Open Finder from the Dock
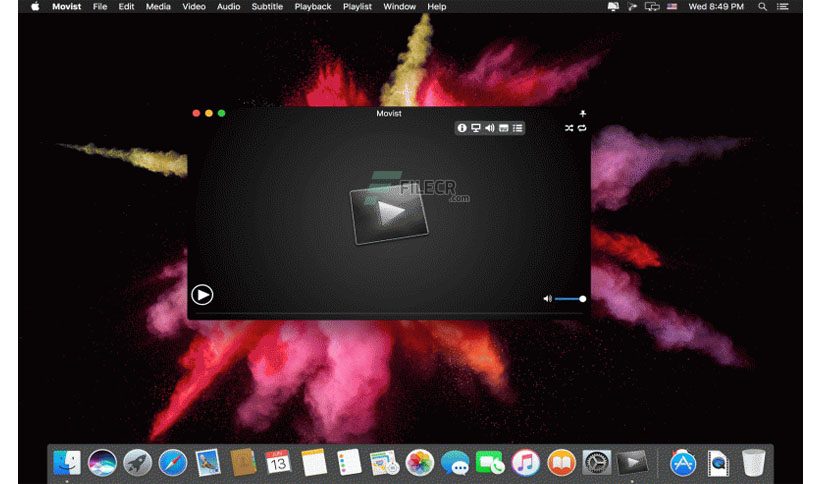The height and width of the screenshot is (484, 836). pos(67,462)
